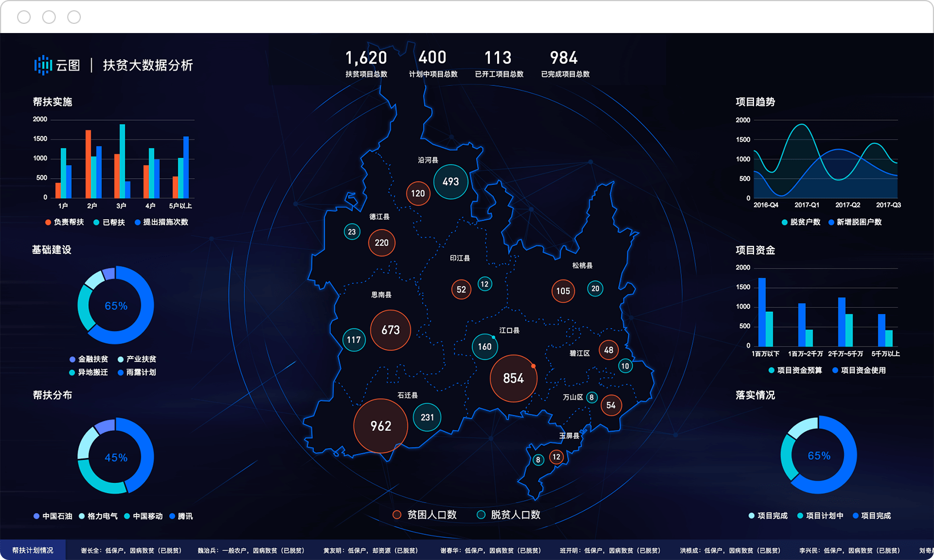The image size is (934, 560).
Task: Click the 400 计划中项目总数 statistic
Action: click(x=433, y=64)
